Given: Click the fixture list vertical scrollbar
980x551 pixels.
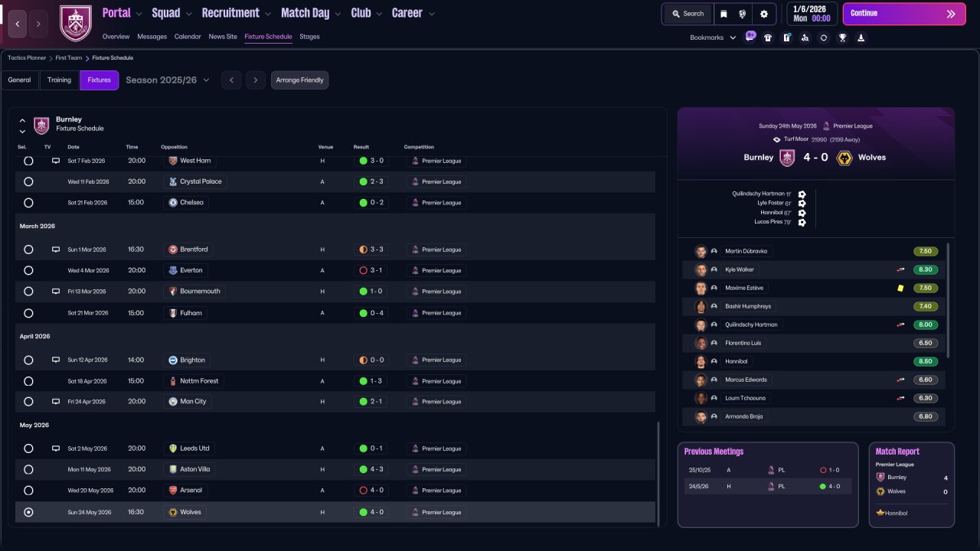Looking at the screenshot, I should (x=658, y=472).
